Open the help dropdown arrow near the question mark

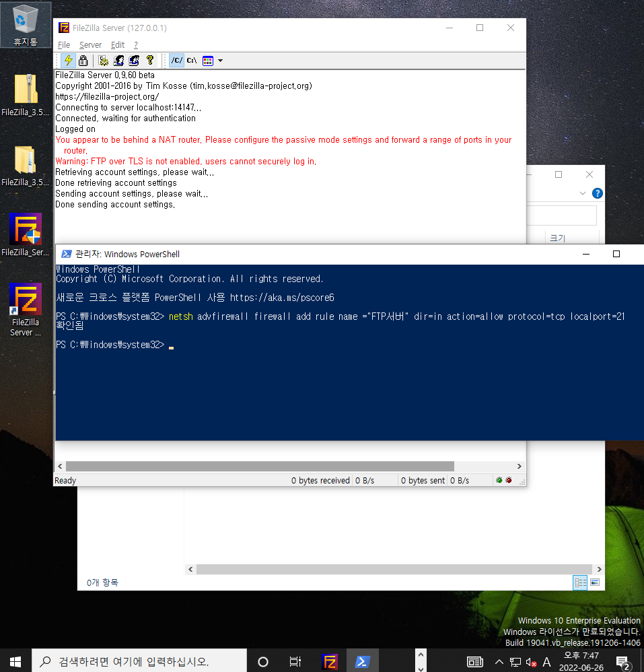(583, 193)
